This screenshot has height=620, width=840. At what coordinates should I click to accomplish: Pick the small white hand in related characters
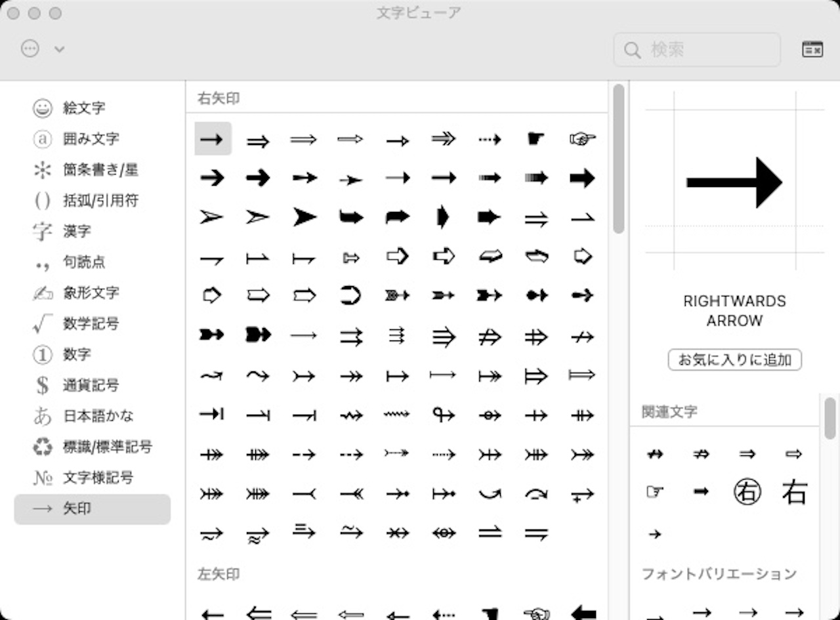tap(654, 491)
